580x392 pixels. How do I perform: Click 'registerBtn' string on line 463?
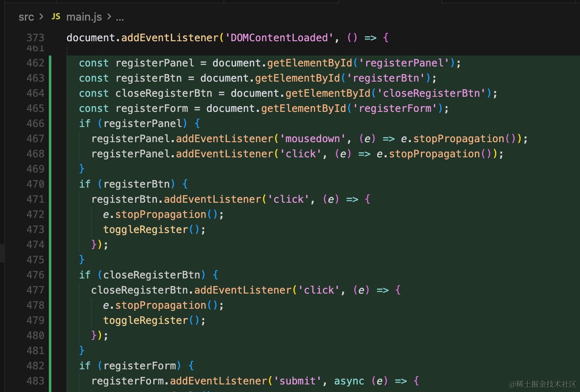point(386,78)
